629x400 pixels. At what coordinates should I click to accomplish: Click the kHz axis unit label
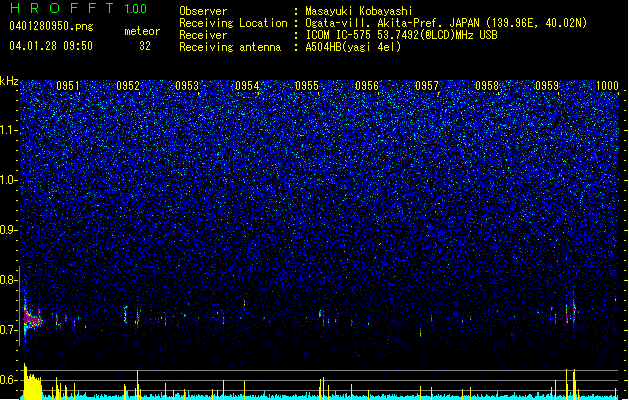(x=9, y=81)
